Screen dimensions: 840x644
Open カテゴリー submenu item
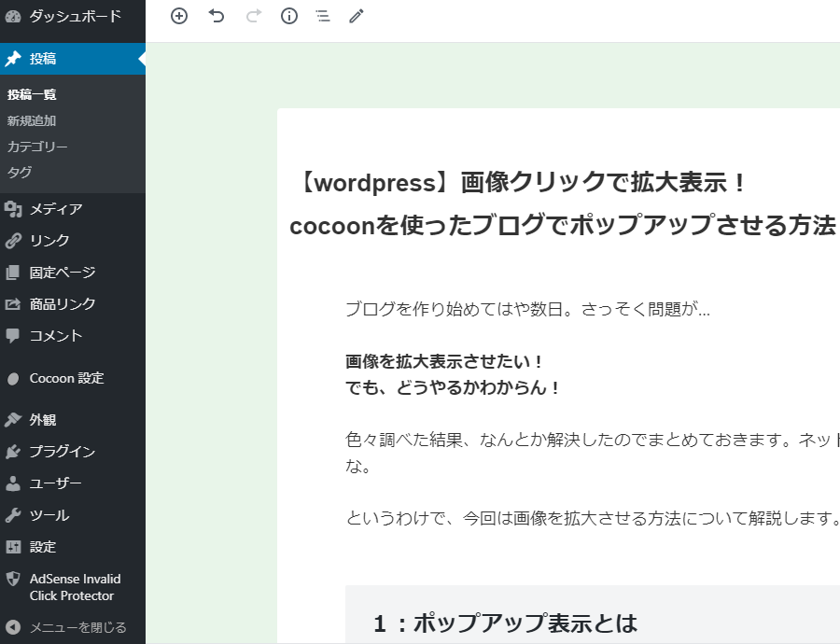coord(37,147)
